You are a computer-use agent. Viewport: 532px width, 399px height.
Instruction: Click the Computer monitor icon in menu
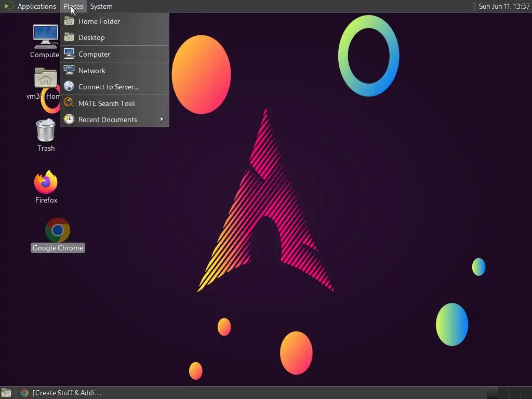pos(69,54)
